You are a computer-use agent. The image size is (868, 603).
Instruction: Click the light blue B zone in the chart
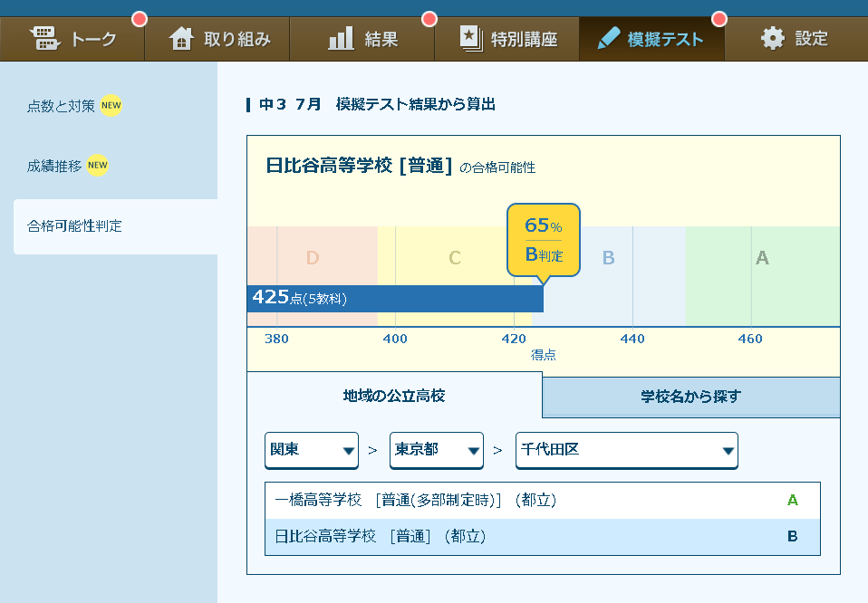coord(609,257)
